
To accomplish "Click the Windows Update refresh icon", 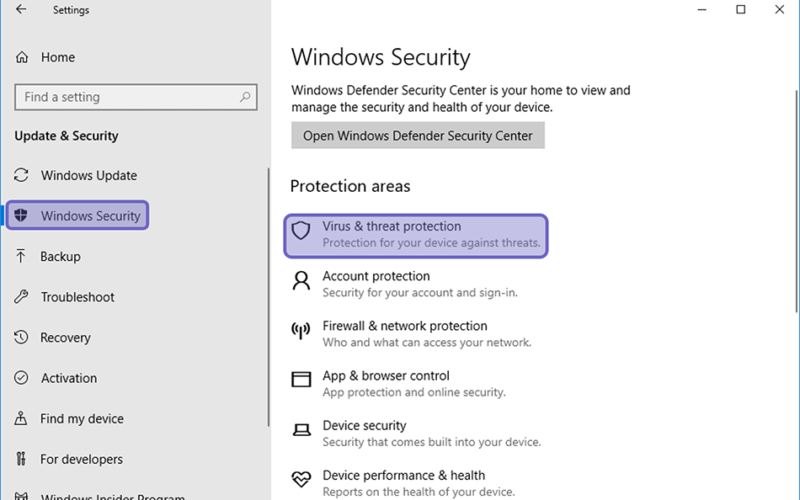I will tap(21, 175).
